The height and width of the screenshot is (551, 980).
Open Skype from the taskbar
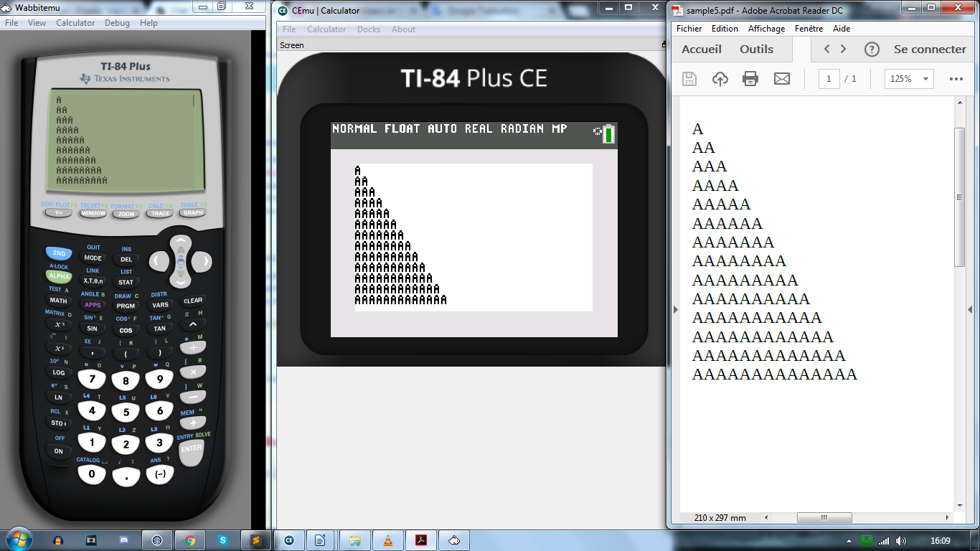click(x=223, y=540)
